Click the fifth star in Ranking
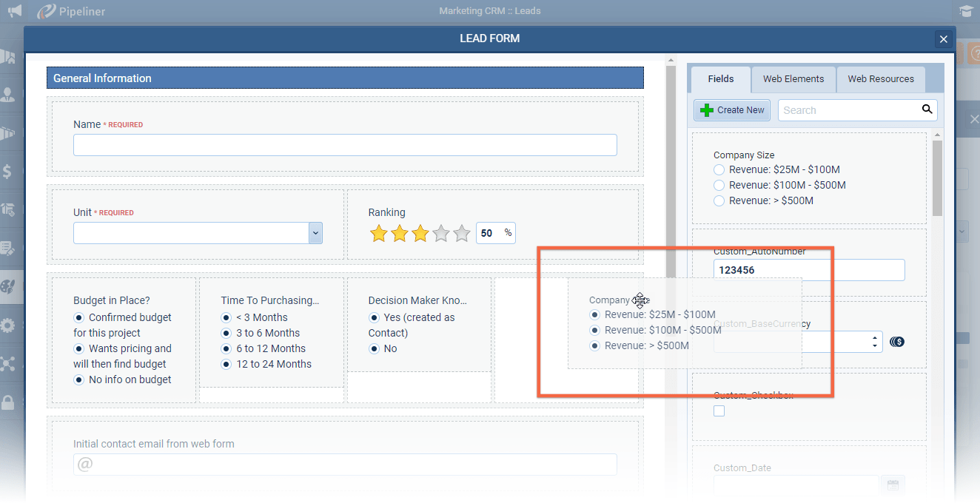Screen dimensions: 980x503 click(x=462, y=234)
